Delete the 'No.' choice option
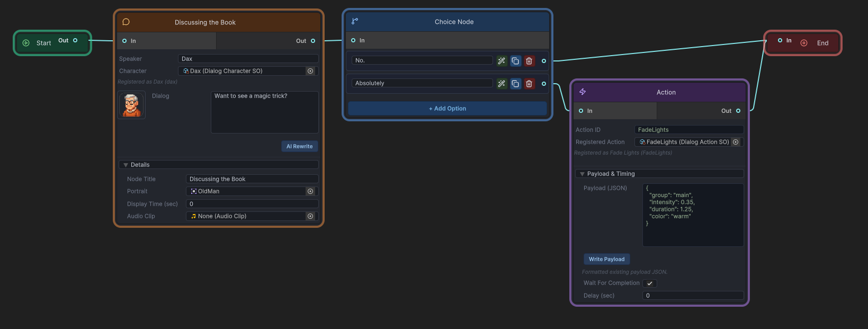The width and height of the screenshot is (868, 329). tap(529, 61)
